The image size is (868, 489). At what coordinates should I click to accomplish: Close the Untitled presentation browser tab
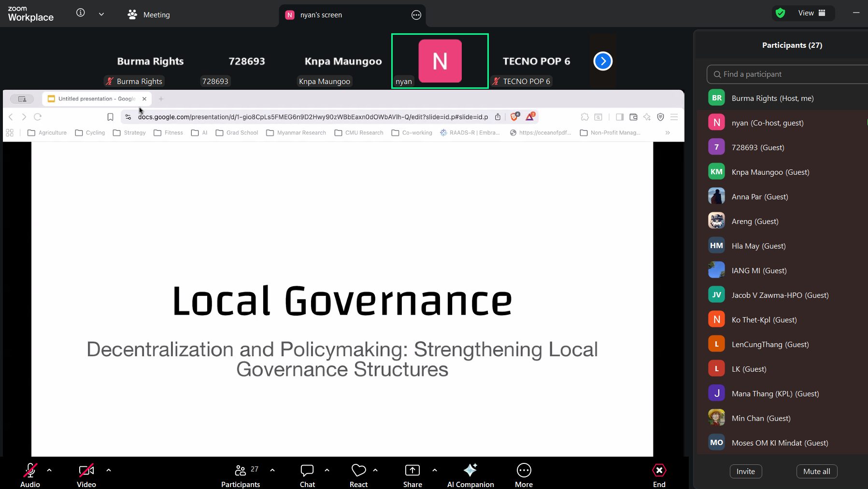point(144,98)
